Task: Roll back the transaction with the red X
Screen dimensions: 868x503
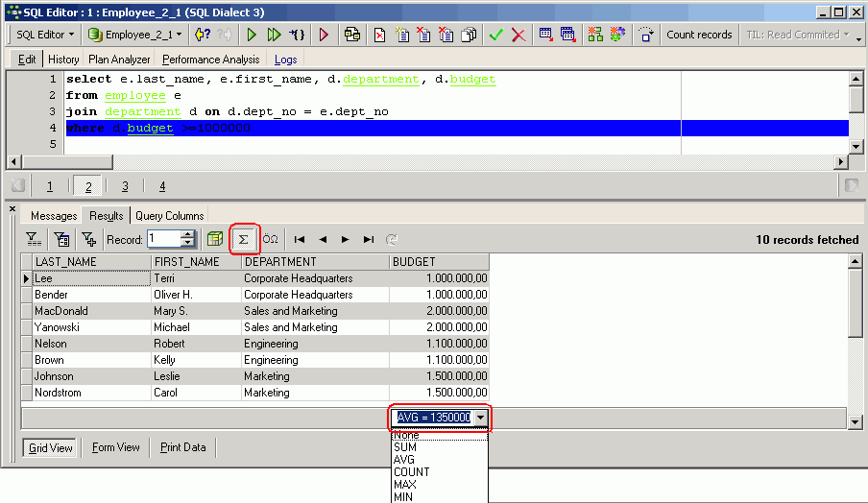Action: point(518,35)
